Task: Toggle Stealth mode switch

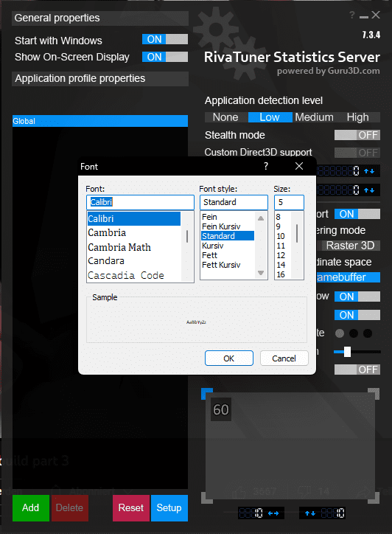Action: pos(357,135)
